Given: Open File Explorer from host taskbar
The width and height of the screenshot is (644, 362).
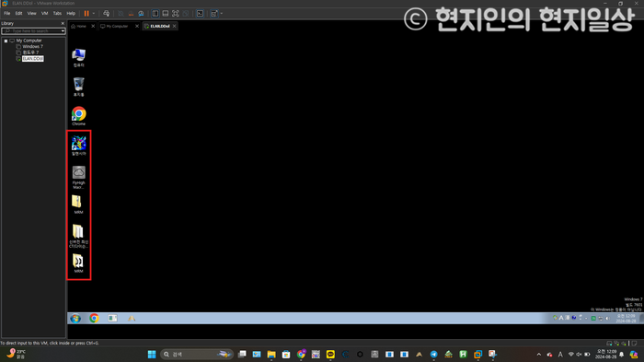Looking at the screenshot, I should [x=271, y=355].
